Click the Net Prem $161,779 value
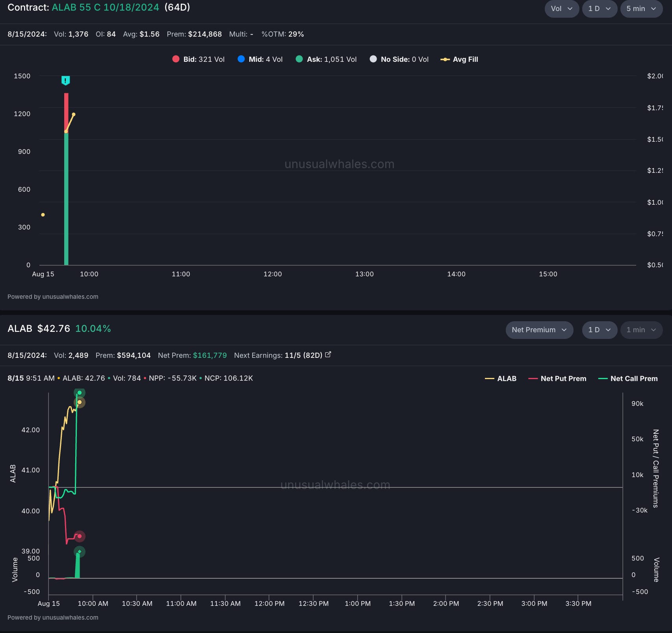 click(192, 355)
